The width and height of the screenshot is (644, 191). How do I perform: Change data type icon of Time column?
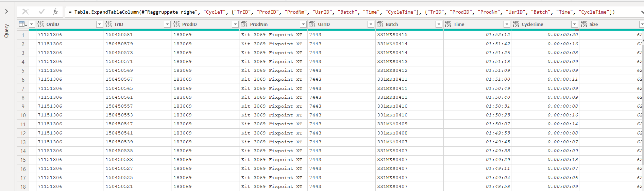pyautogui.click(x=448, y=24)
